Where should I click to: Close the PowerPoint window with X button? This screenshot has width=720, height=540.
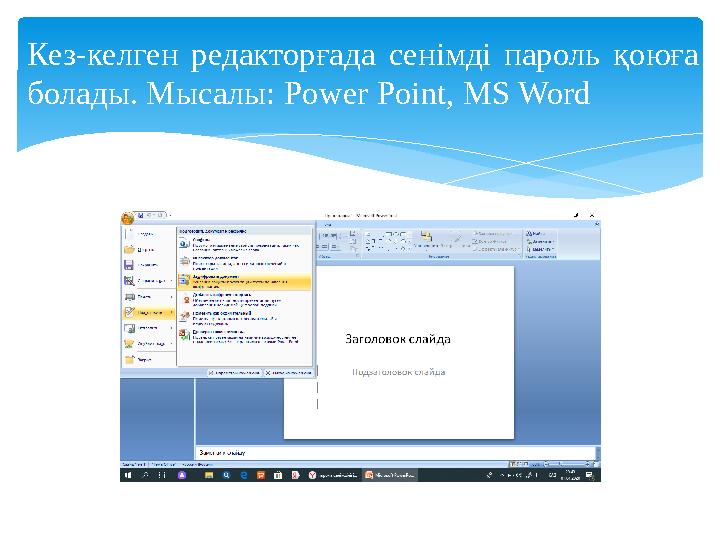pyautogui.click(x=592, y=215)
